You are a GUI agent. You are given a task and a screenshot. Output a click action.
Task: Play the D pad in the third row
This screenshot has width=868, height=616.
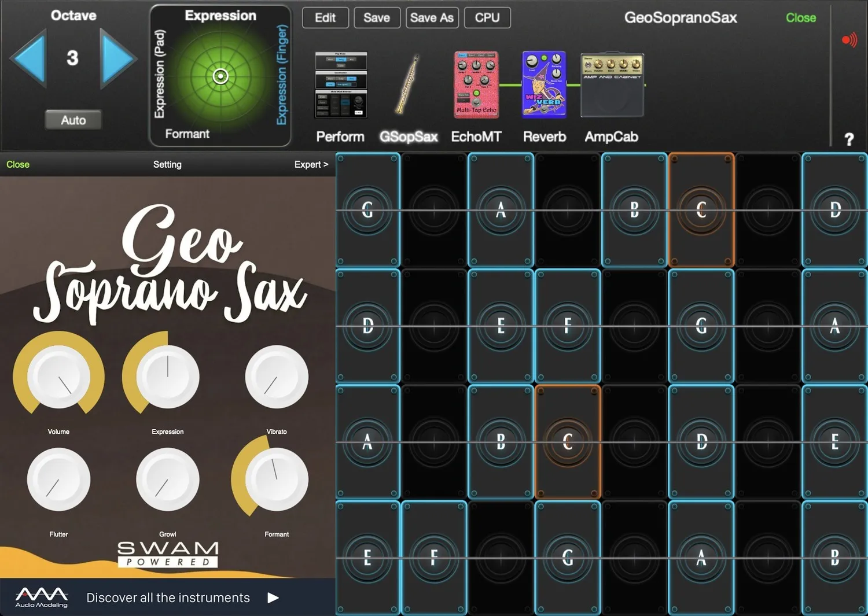701,442
